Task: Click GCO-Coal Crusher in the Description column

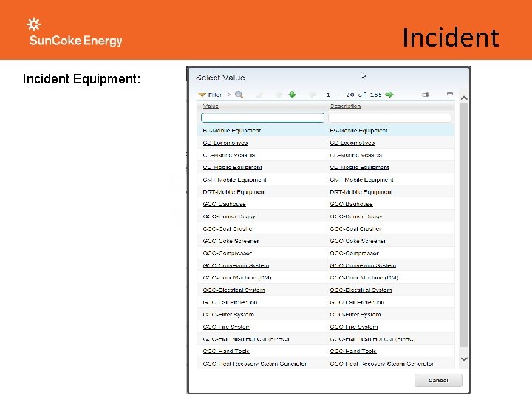Action: click(355, 228)
